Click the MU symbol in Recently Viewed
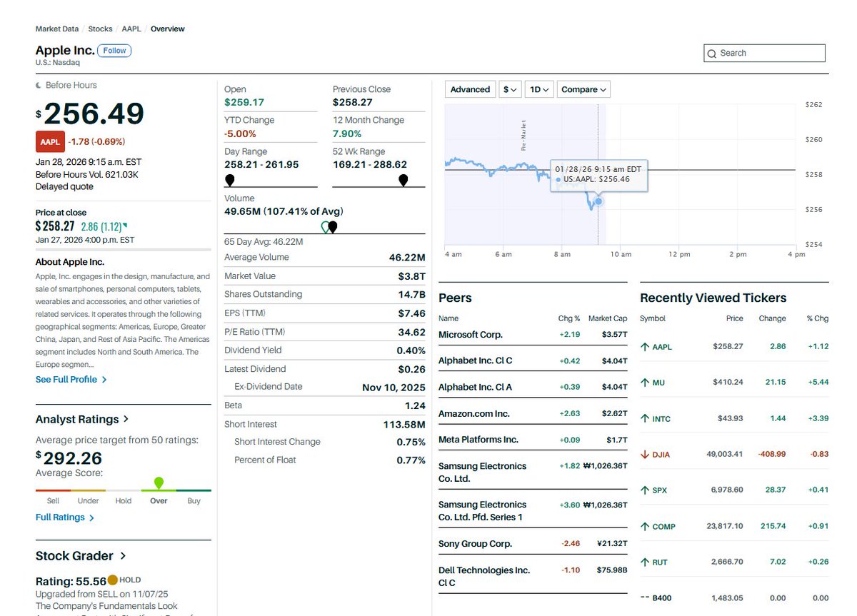The width and height of the screenshot is (857, 616). (658, 383)
